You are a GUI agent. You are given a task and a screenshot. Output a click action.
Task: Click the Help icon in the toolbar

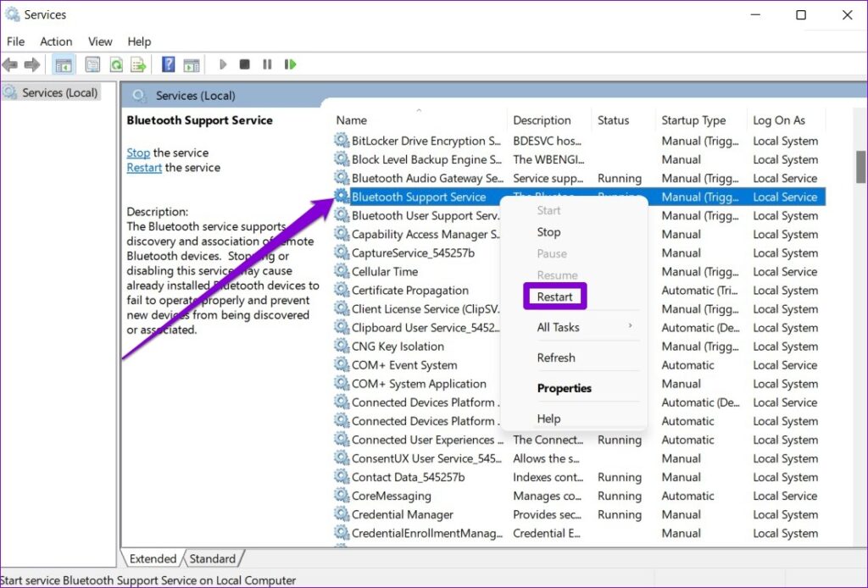pos(168,64)
